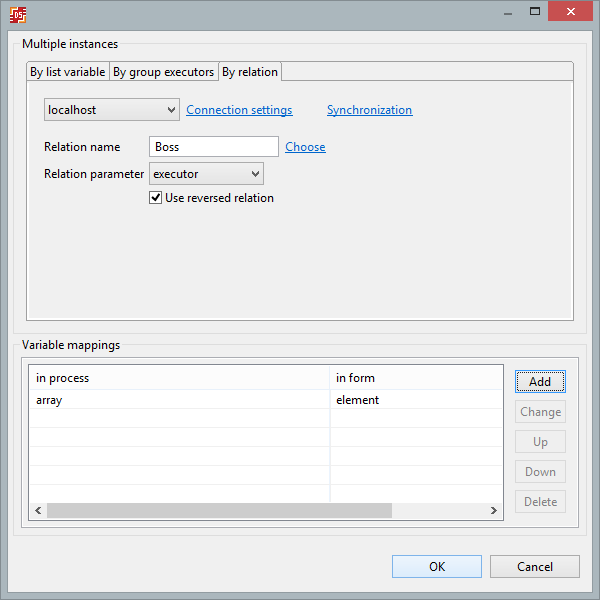
Task: Click Choose link next to relation name
Action: (305, 147)
